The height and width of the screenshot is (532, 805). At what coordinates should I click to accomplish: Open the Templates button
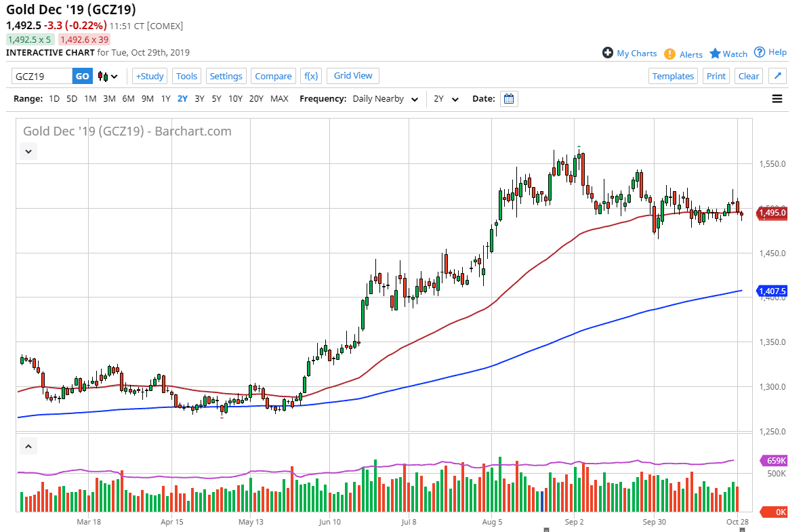[x=673, y=76]
